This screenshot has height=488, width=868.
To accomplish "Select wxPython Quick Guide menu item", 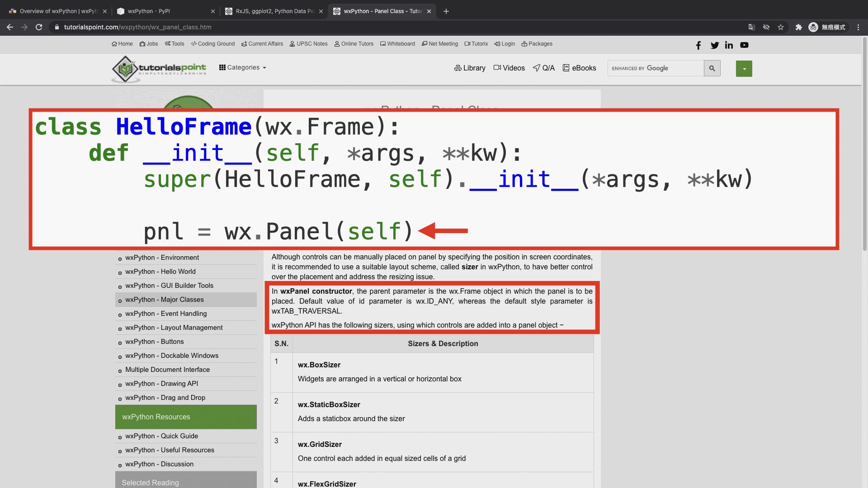I will pos(161,436).
